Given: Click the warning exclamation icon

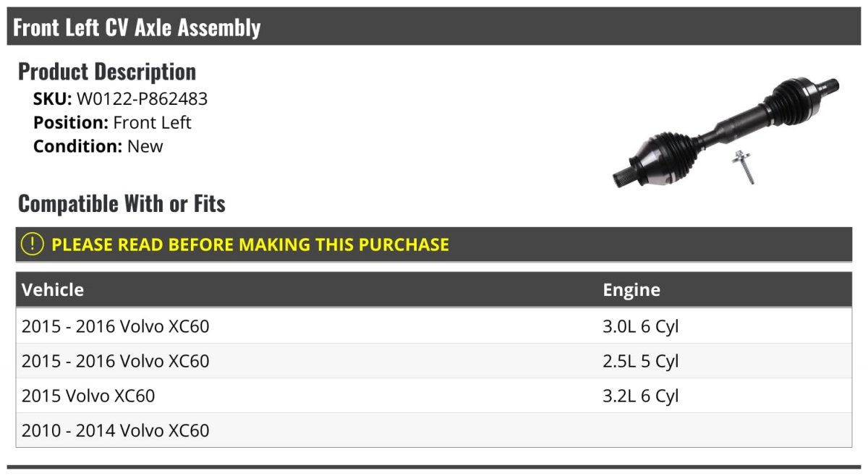Looking at the screenshot, I should click(x=33, y=245).
